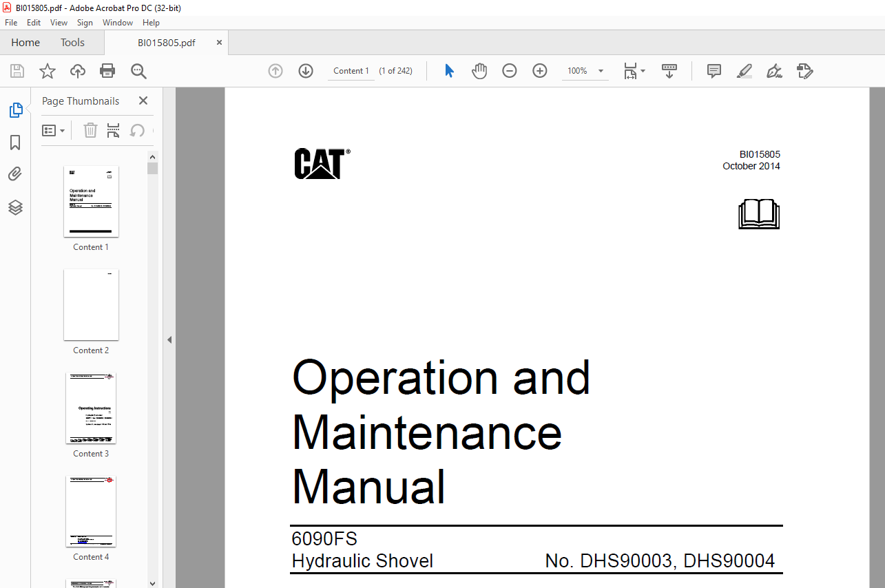
Task: Select the arrow selection tool
Action: [450, 71]
